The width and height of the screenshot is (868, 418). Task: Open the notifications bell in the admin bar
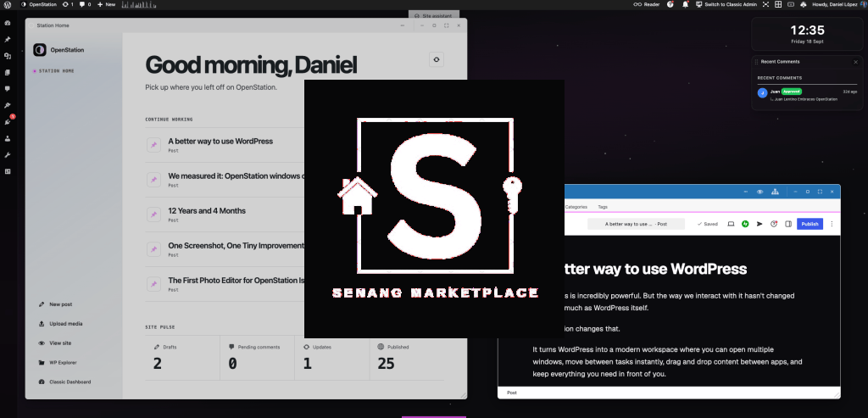(685, 4)
